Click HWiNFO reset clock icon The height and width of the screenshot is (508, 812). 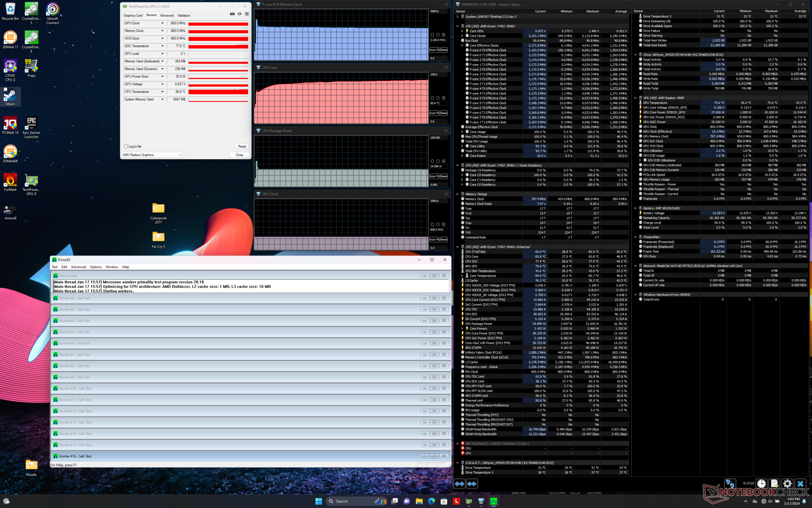click(x=761, y=483)
